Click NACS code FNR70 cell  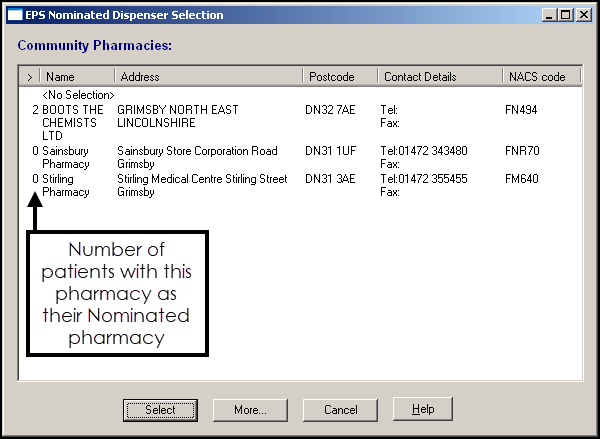[x=522, y=151]
